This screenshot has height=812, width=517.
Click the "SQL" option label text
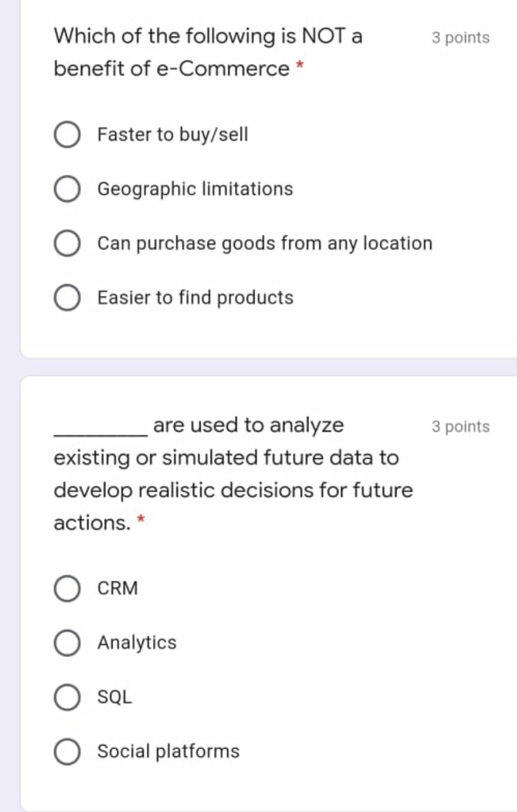click(115, 697)
